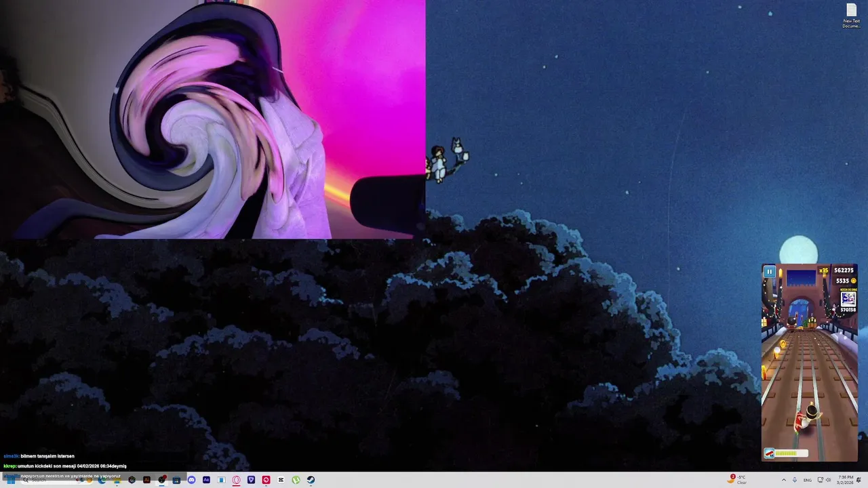
Task: Click the x15 multiplier in game
Action: (824, 270)
